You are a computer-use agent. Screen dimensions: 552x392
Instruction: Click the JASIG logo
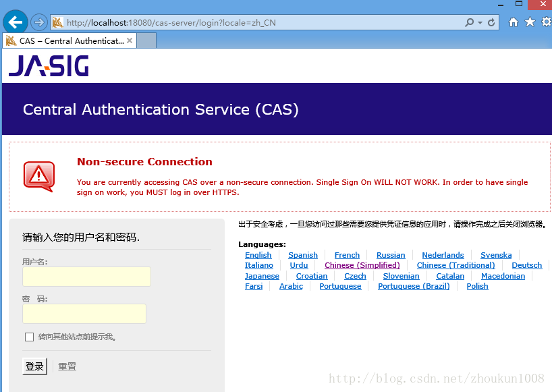coord(49,66)
